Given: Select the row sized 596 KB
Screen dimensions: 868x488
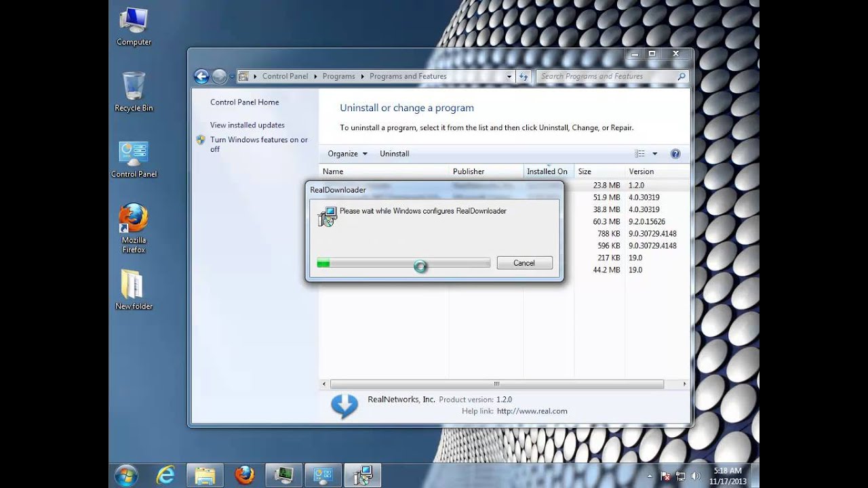Looking at the screenshot, I should click(x=505, y=246).
